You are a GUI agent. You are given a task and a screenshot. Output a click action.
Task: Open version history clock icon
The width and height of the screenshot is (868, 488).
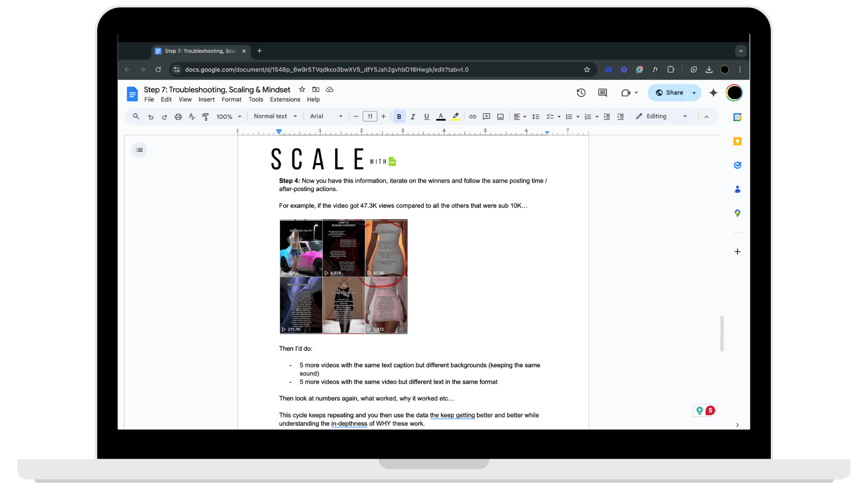[x=581, y=93]
